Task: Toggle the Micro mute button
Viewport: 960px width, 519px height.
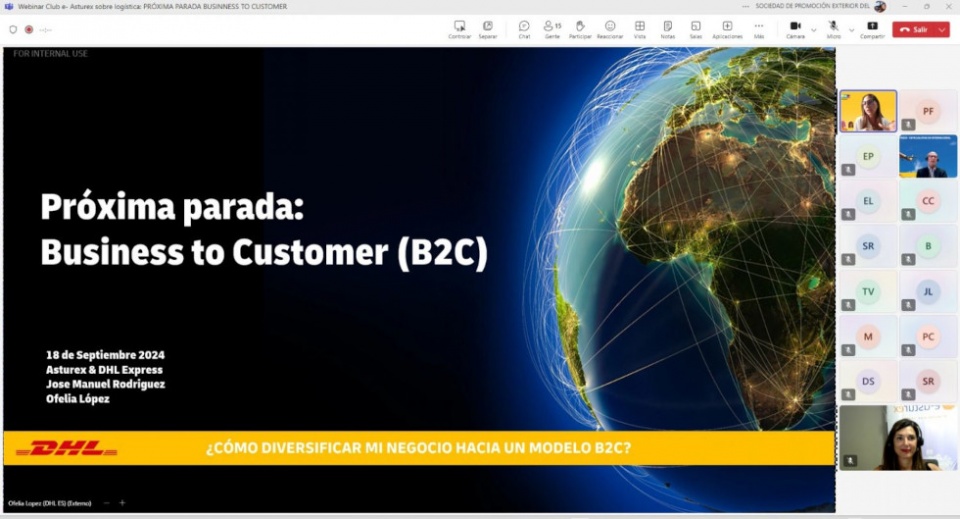Action: (x=833, y=26)
